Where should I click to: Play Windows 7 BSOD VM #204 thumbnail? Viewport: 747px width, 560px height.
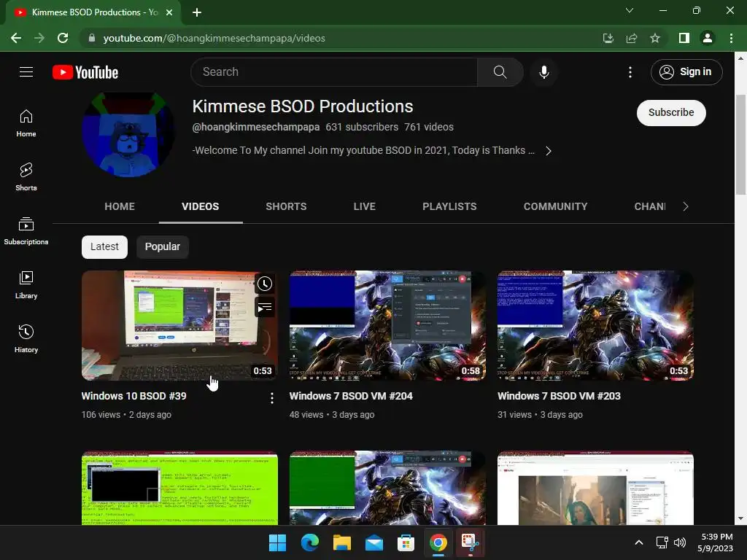[387, 326]
